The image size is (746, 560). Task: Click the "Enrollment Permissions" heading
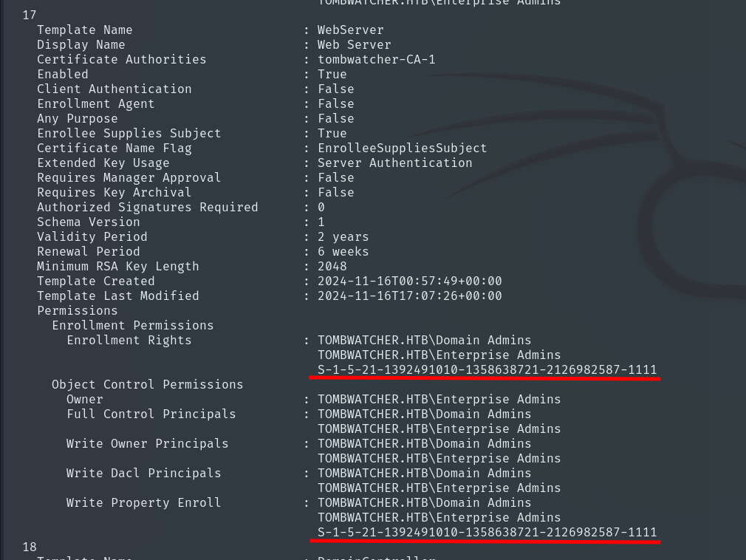coord(132,326)
